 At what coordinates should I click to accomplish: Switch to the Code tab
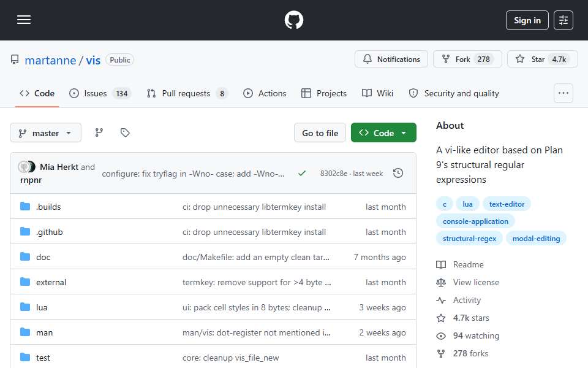point(37,93)
